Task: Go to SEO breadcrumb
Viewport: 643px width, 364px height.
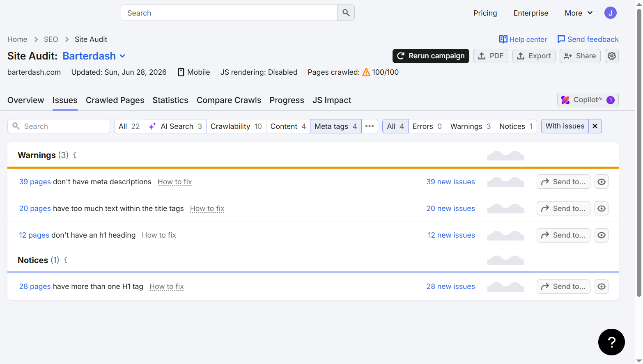Action: [x=51, y=39]
